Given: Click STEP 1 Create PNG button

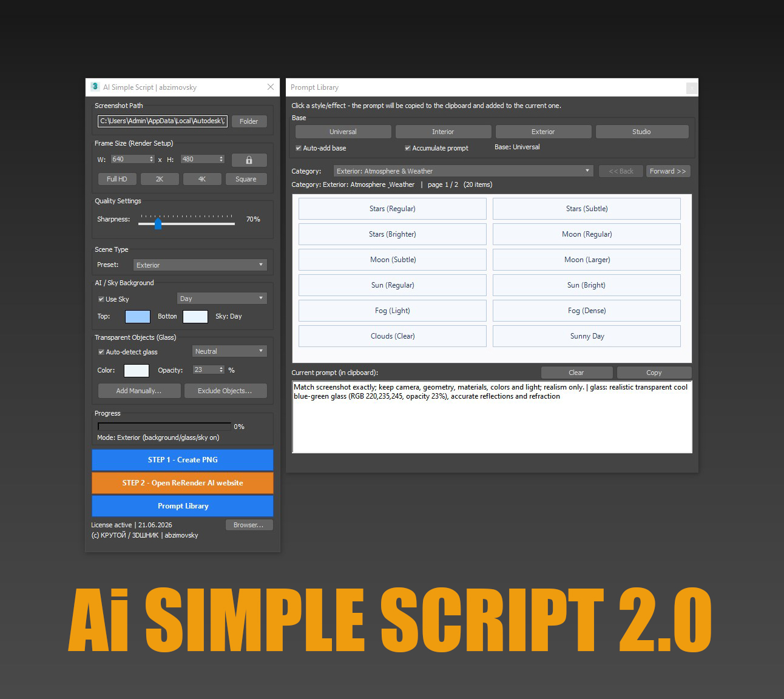Looking at the screenshot, I should (x=183, y=460).
